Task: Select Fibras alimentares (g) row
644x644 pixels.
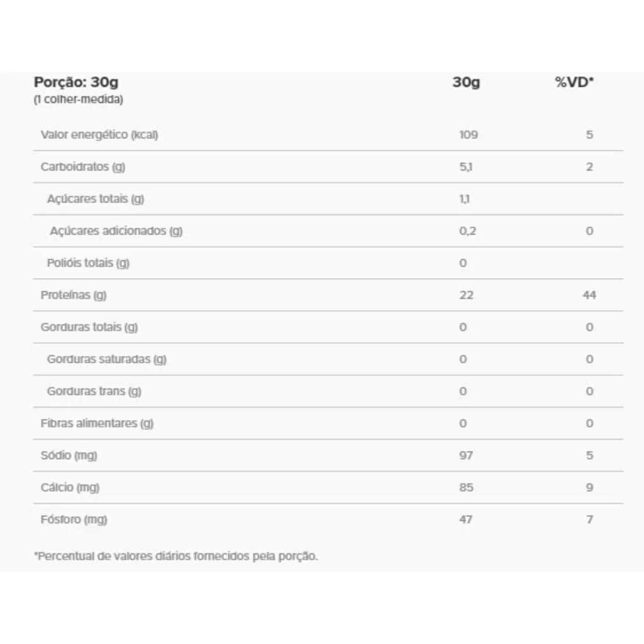Action: click(328, 423)
